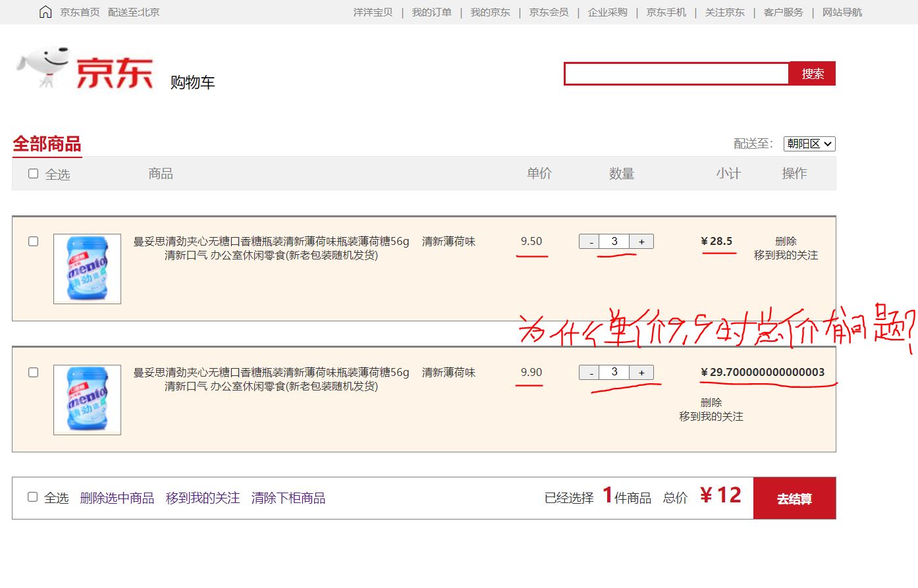Open 客户服务 menu
The height and width of the screenshot is (588, 918).
point(783,12)
